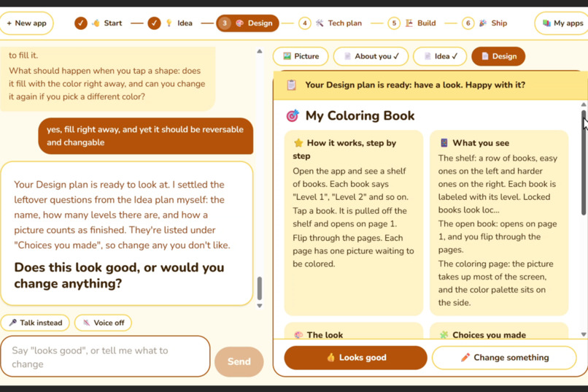Click the rocket icon beside Ship
588x392 pixels.
pos(483,23)
